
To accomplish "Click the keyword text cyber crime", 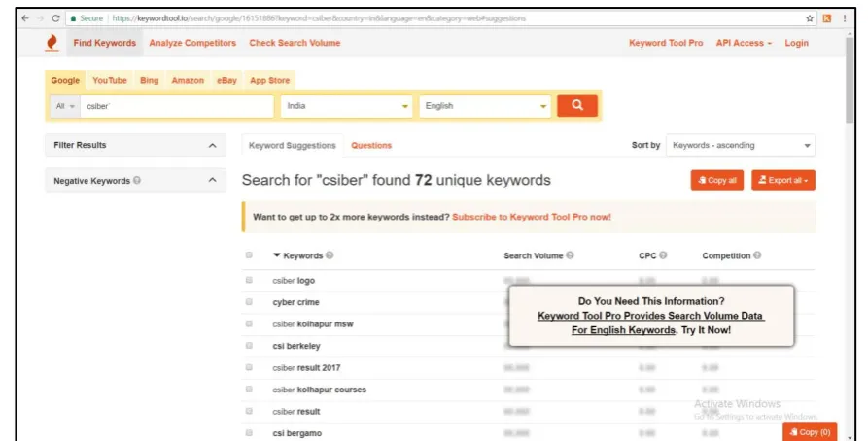I will coord(296,302).
